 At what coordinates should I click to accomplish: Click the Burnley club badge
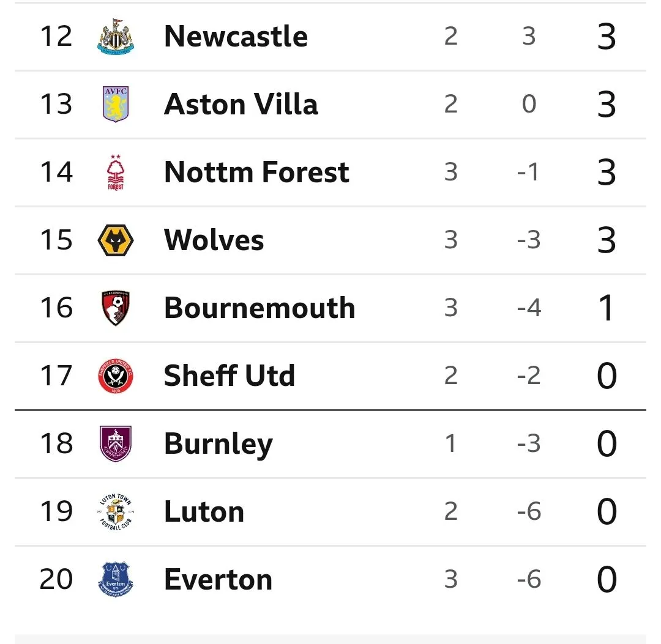[x=115, y=444]
